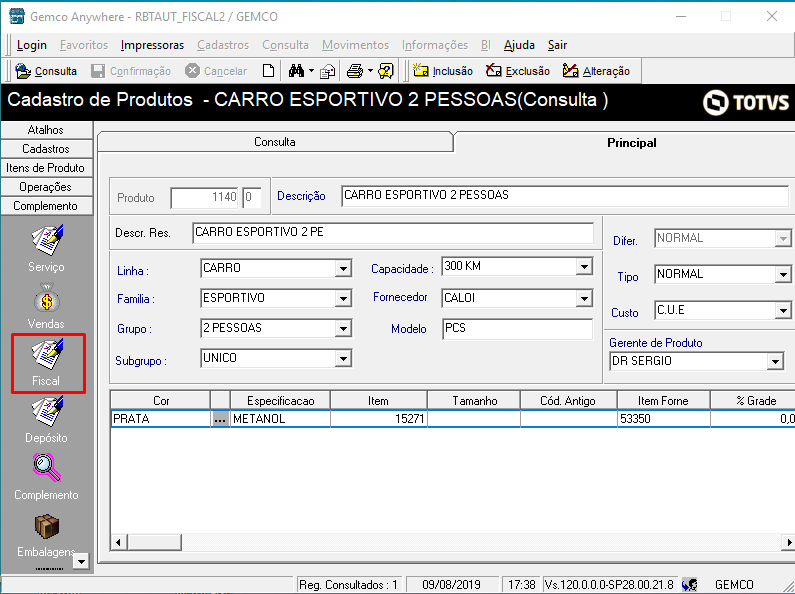The height and width of the screenshot is (594, 795).
Task: Click the Produto code field 1140
Action: [x=205, y=197]
